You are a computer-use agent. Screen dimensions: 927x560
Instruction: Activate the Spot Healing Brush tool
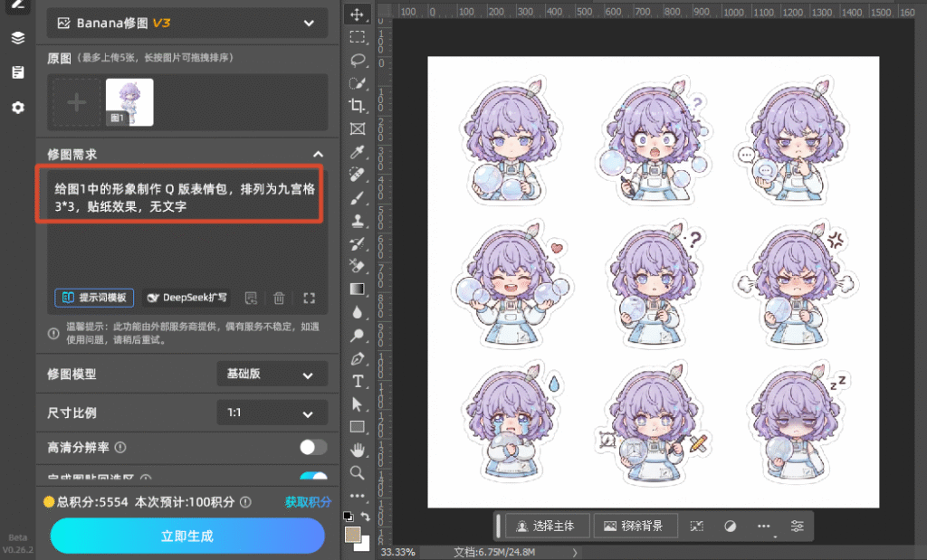pyautogui.click(x=357, y=175)
